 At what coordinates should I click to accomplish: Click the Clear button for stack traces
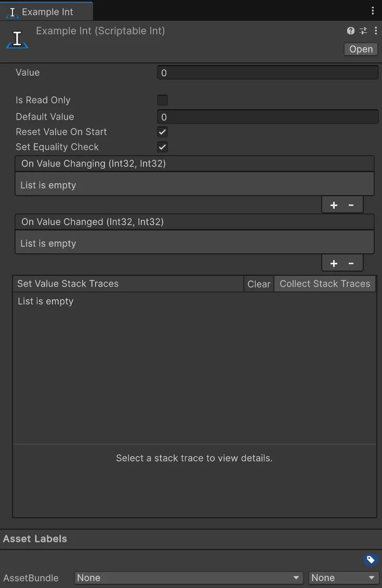pyautogui.click(x=258, y=284)
